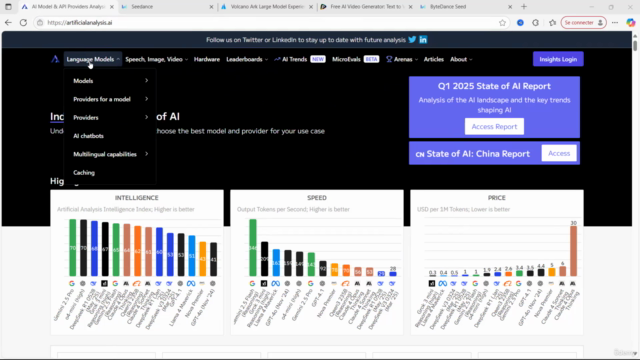This screenshot has height=360, width=640.
Task: Click the site info lock icon in address bar
Action: click(40, 22)
